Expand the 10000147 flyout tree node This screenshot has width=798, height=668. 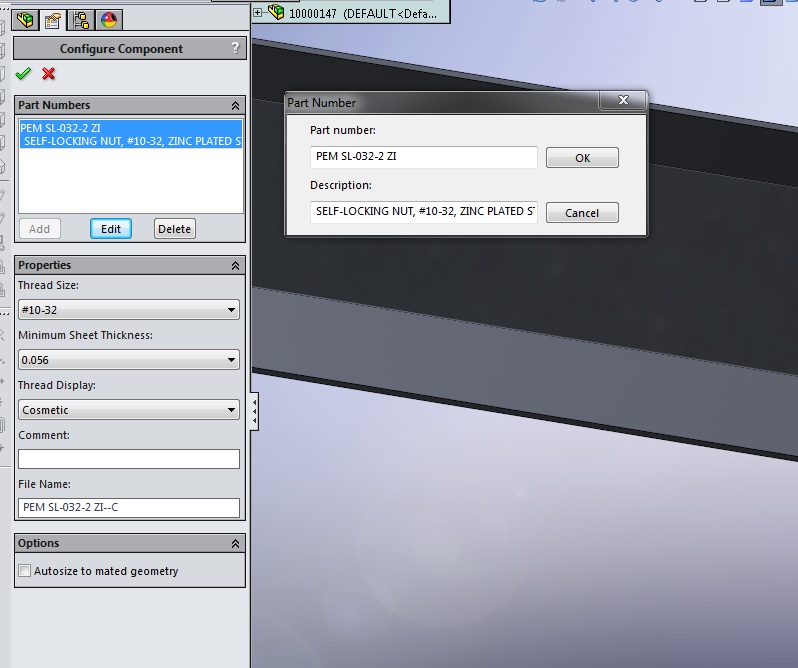[x=258, y=13]
